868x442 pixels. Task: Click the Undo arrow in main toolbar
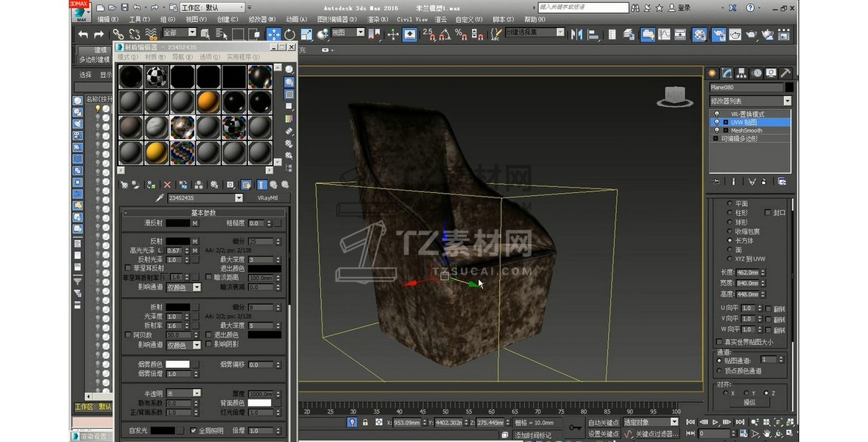coord(83,35)
